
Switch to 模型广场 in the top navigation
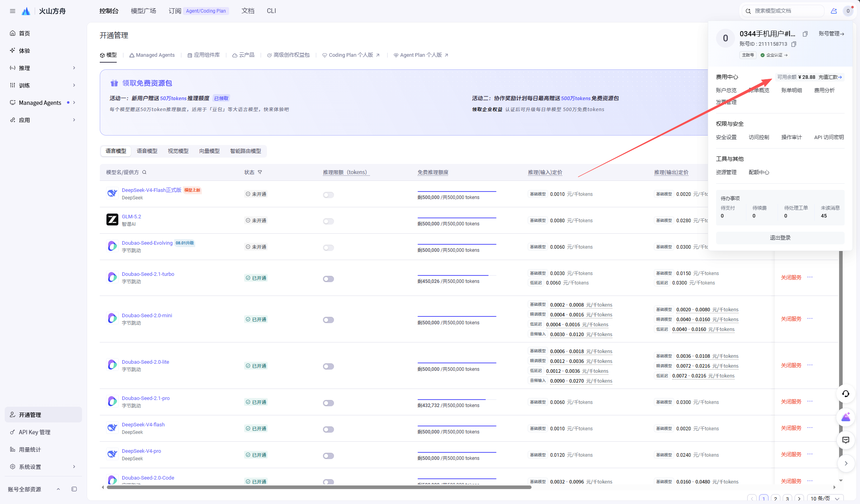point(144,11)
